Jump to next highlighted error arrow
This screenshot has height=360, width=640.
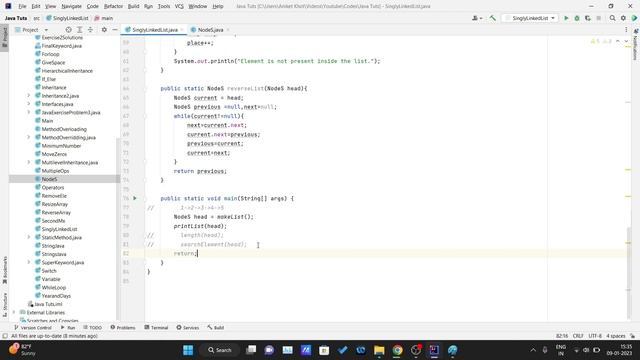click(x=626, y=41)
